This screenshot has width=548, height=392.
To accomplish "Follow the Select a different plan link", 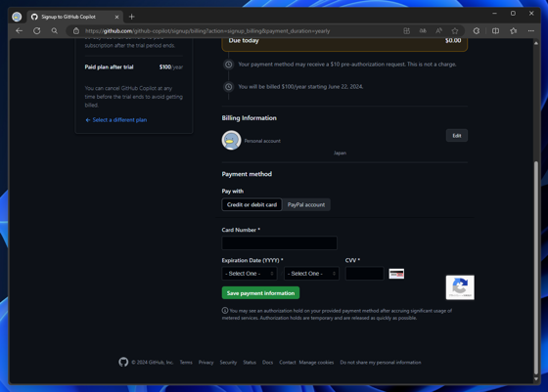I will pos(116,119).
